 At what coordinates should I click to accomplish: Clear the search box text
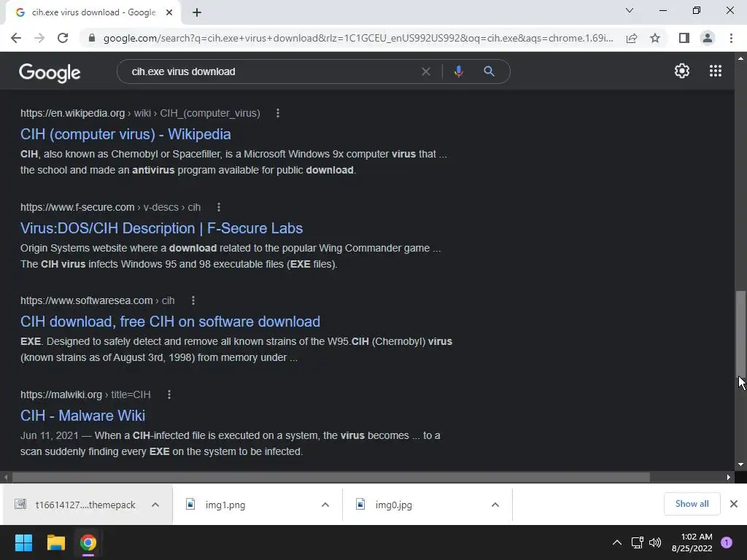tap(426, 71)
